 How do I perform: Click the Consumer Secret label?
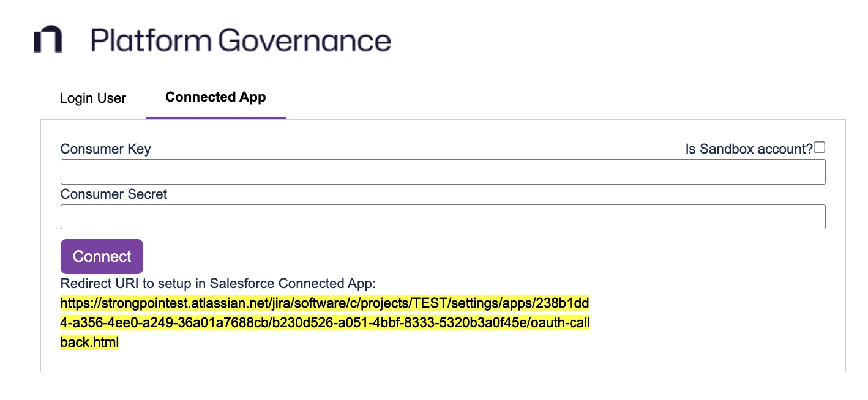(x=113, y=194)
